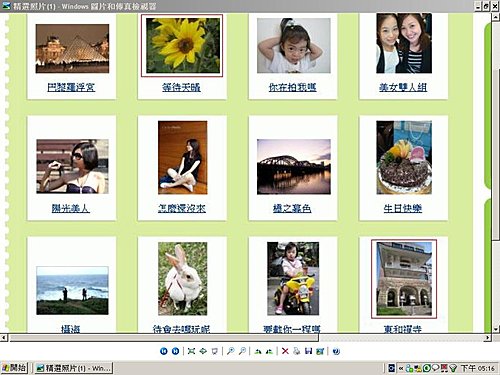Click the horizontal scrollbar right arrow
The image size is (500, 375).
click(x=488, y=338)
